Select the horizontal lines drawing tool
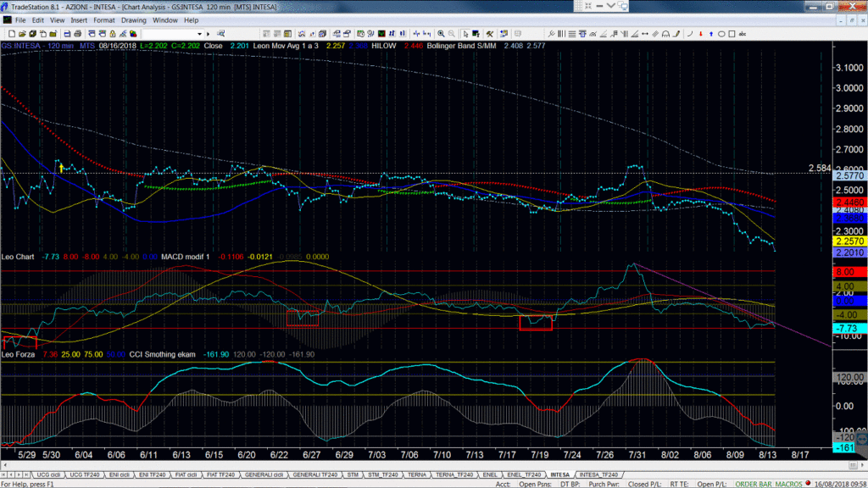Image resolution: width=868 pixels, height=488 pixels. pyautogui.click(x=572, y=34)
